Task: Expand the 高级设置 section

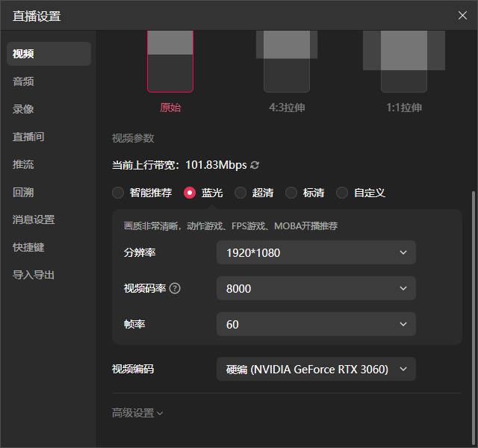Action: (137, 413)
